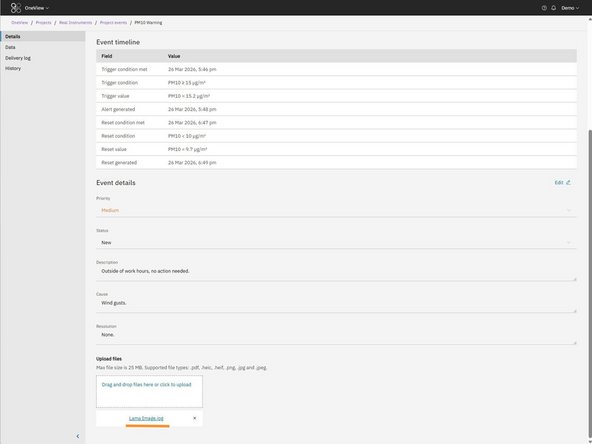Click the Alert generated row label
This screenshot has width=592, height=444.
[118, 109]
